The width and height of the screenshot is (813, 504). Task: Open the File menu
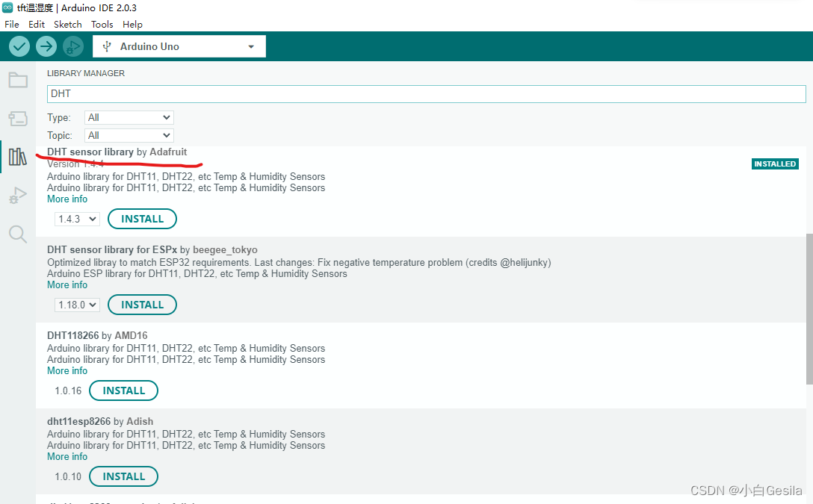[x=11, y=25]
